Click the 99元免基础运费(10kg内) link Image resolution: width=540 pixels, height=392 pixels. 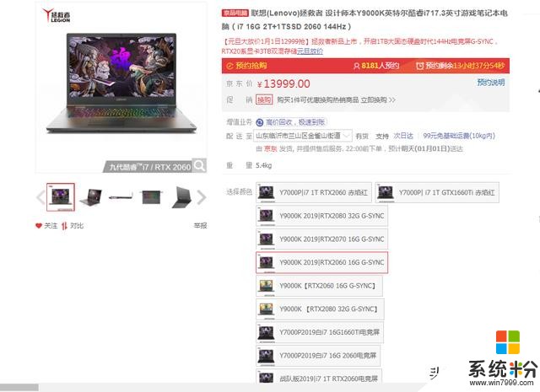coord(459,136)
